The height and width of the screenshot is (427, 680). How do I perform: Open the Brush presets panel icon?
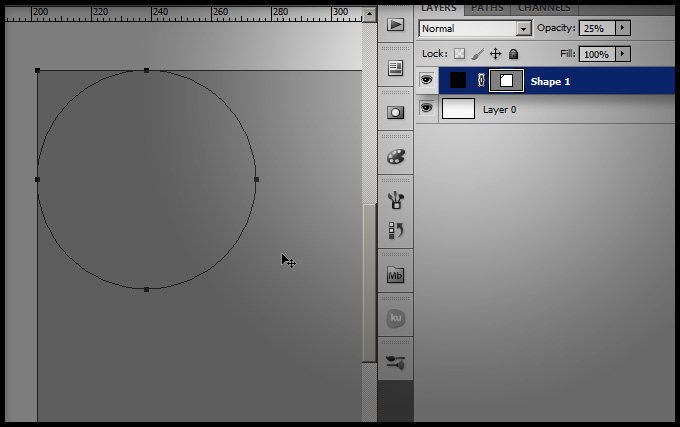point(396,199)
